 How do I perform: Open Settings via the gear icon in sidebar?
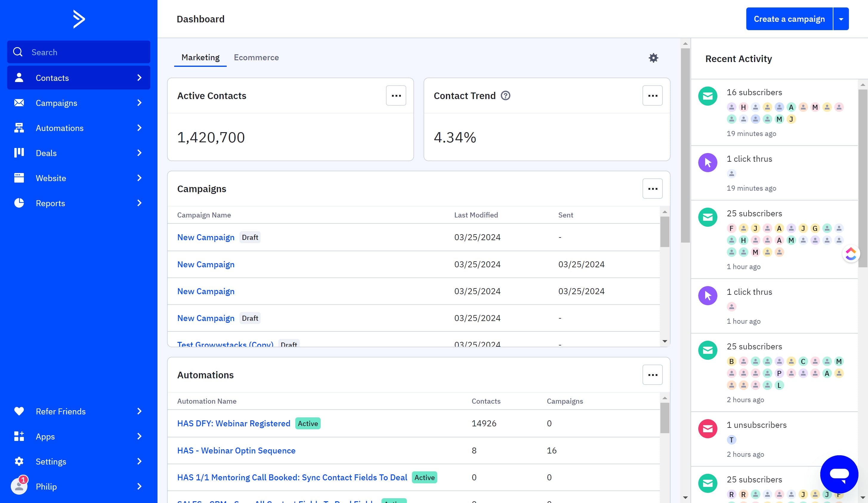pos(19,461)
